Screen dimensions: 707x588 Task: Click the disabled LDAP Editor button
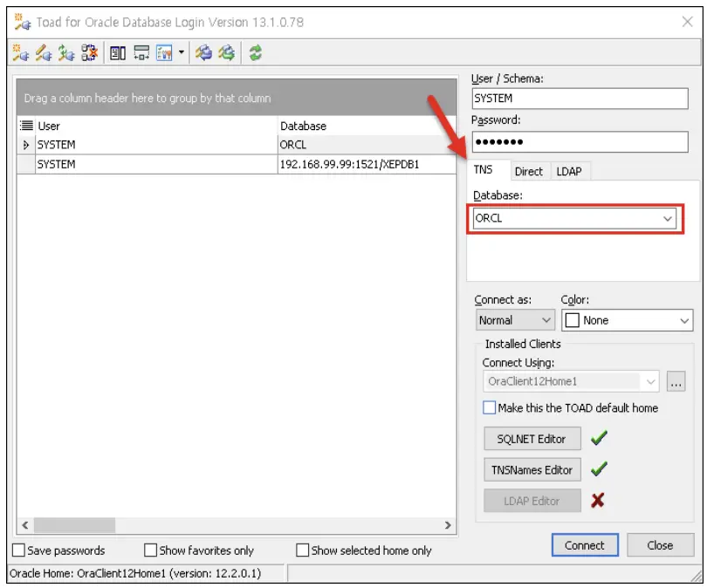click(x=532, y=501)
